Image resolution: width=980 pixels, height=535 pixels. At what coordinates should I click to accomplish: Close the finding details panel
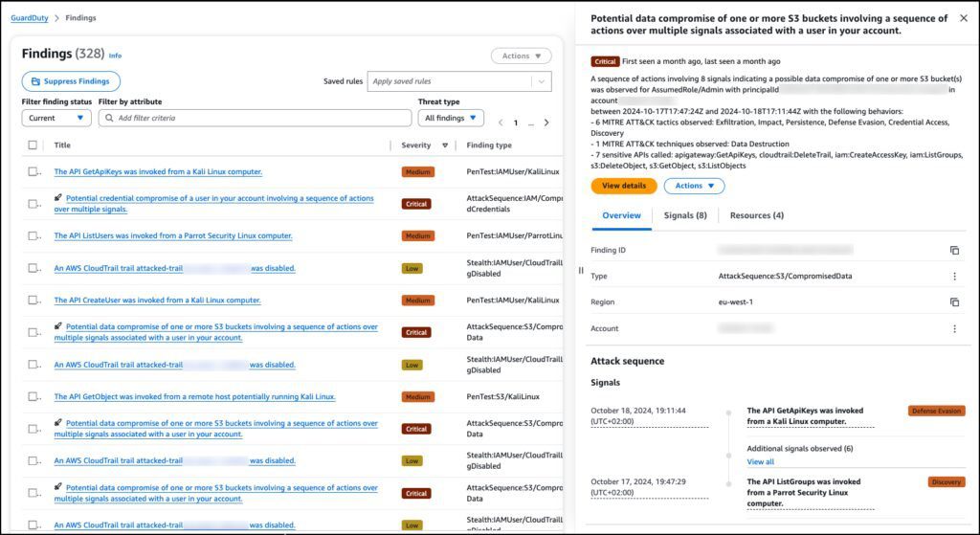963,18
